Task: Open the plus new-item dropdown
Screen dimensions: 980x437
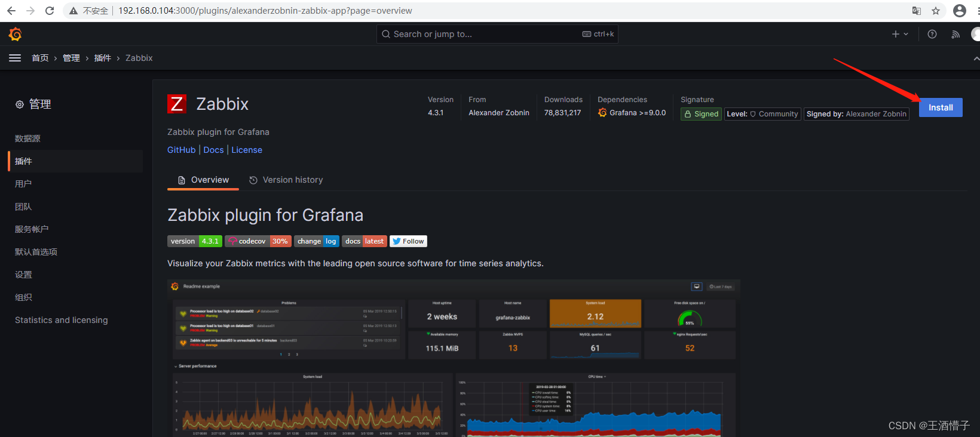Action: coord(900,35)
